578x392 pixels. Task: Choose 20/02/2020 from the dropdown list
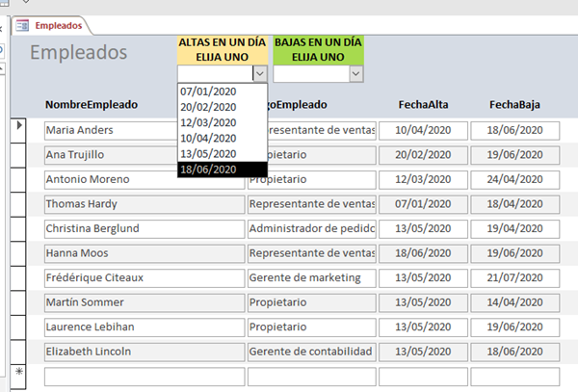click(x=223, y=107)
